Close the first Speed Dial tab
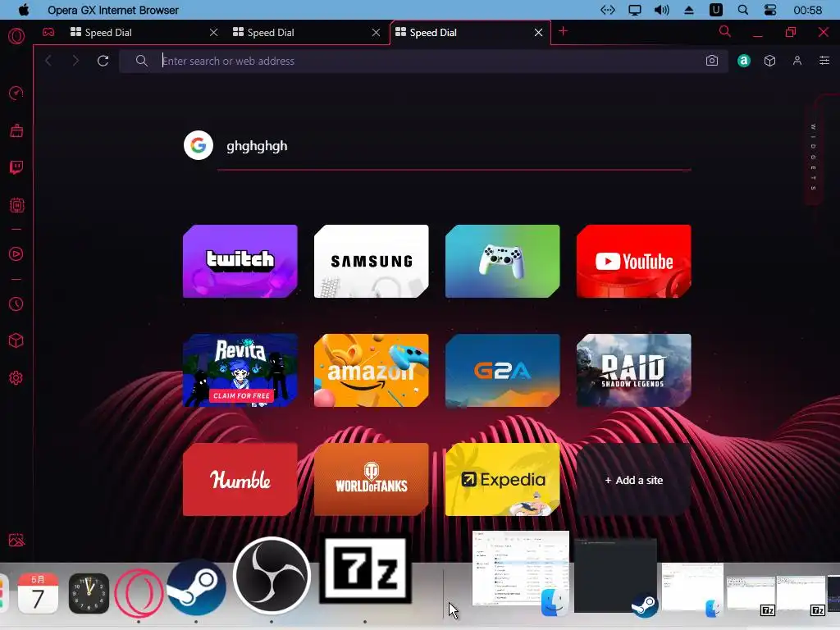The height and width of the screenshot is (630, 840). click(x=214, y=33)
